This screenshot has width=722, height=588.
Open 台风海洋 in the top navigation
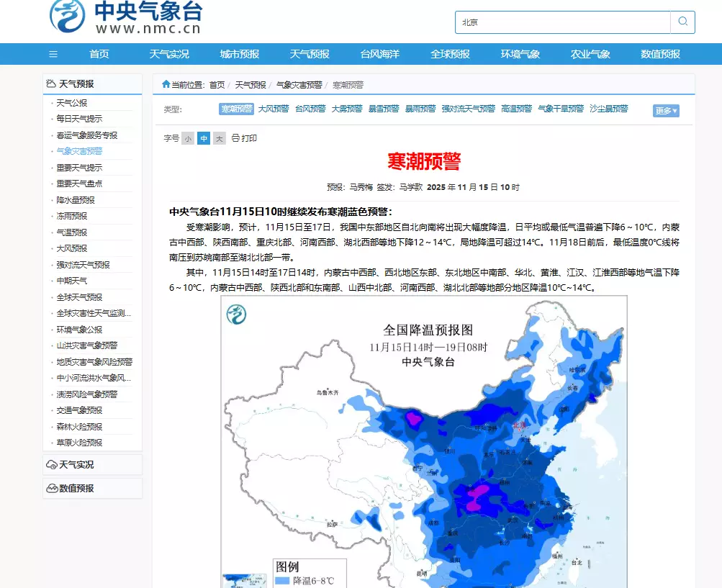pos(379,54)
